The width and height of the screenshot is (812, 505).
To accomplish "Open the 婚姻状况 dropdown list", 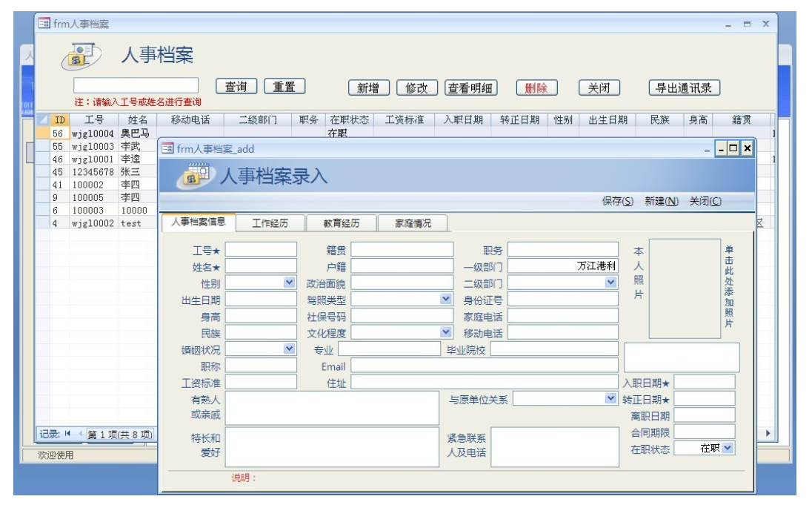I will [x=289, y=349].
